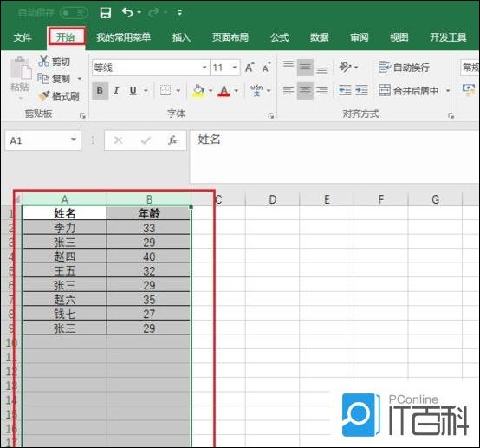Expand the Font Color dropdown arrow

tap(237, 91)
